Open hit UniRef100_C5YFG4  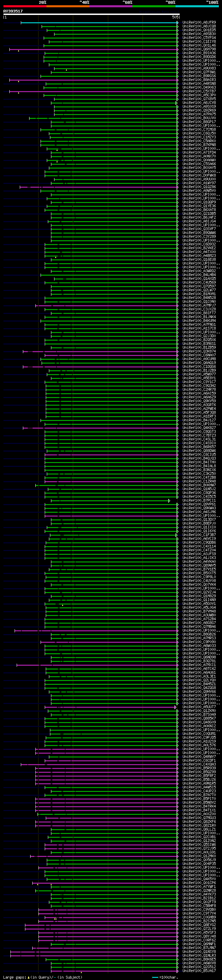(x=199, y=38)
